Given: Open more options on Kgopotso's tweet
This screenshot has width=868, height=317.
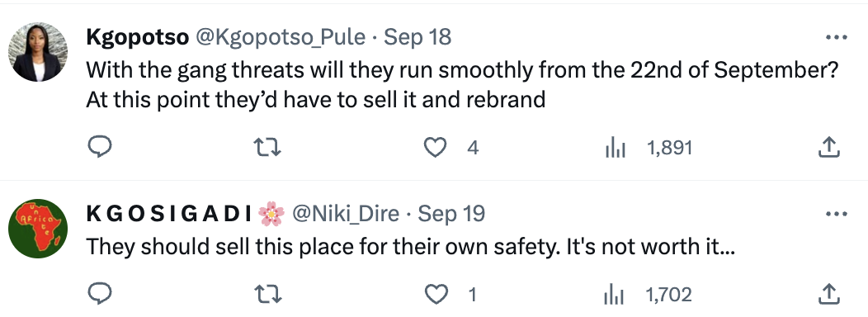Looking at the screenshot, I should (837, 38).
